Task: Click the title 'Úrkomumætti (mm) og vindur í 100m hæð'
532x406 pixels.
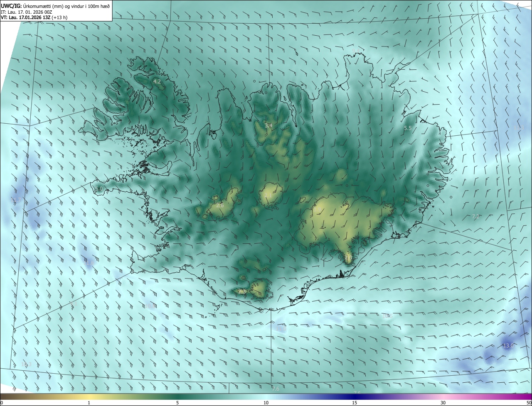Action: click(66, 6)
